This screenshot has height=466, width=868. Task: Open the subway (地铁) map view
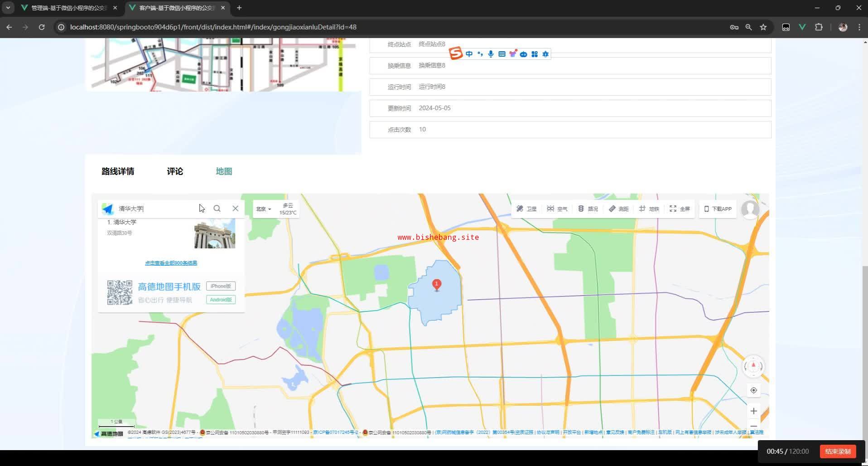[x=649, y=209]
